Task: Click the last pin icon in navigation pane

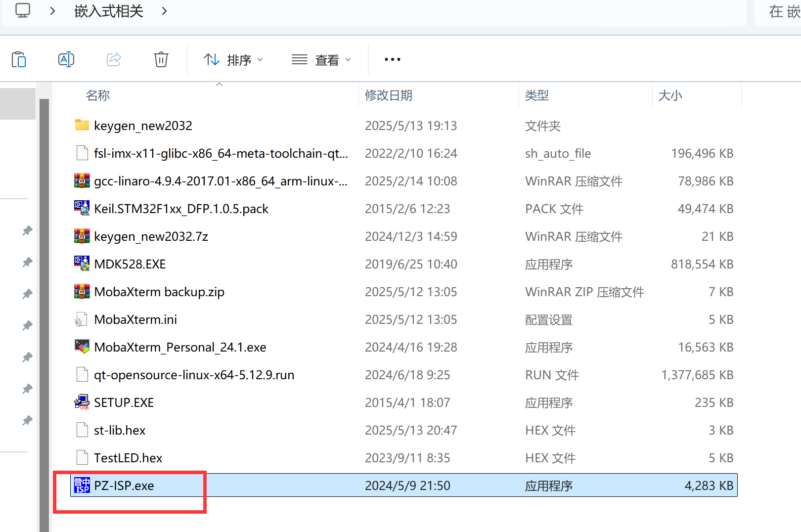Action: pos(27,420)
